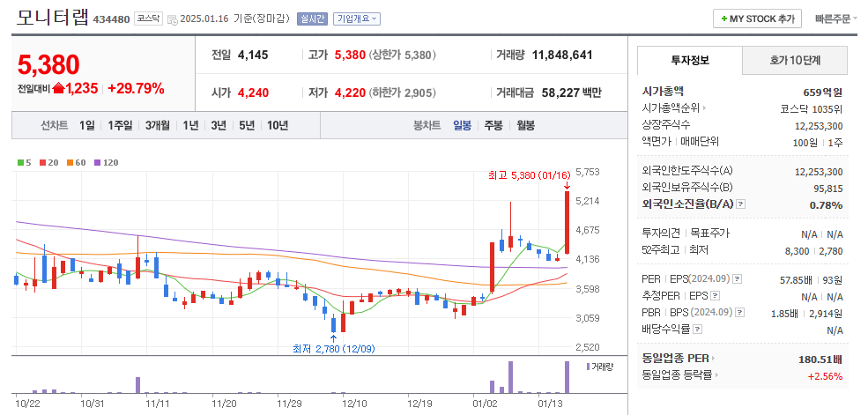Viewport: 868px width, 415px height.
Task: Click the 거래량 legend marker in the volume chart
Action: 588,367
